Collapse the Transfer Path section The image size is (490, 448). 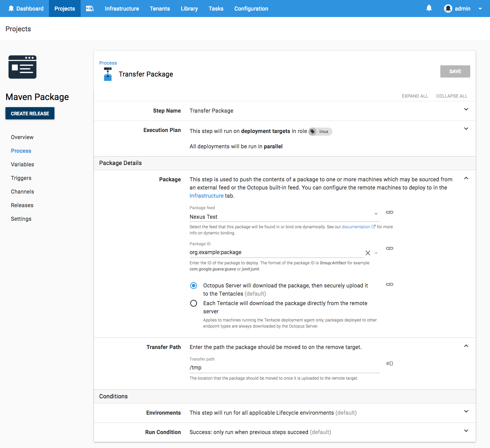(x=466, y=346)
